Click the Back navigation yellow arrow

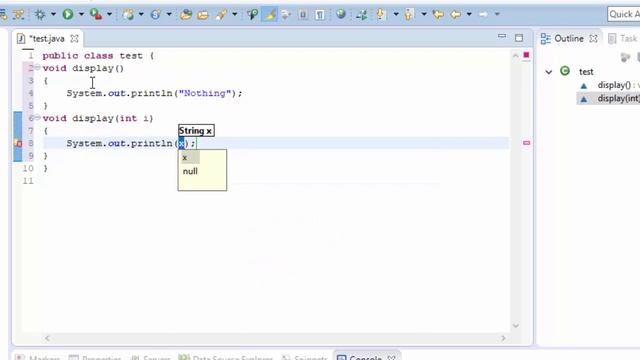pyautogui.click(x=456, y=15)
